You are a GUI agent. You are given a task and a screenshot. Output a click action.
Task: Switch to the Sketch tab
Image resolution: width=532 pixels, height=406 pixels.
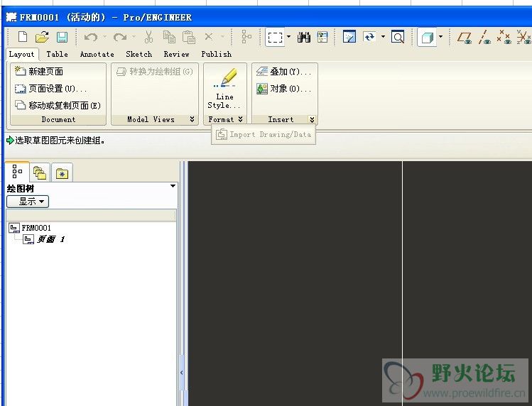[x=139, y=54]
